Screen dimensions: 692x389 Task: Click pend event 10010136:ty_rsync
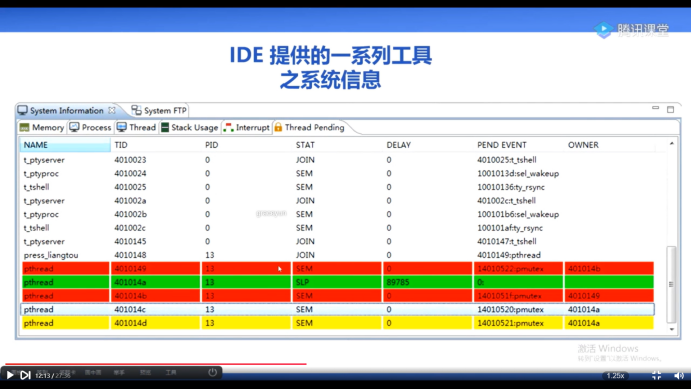(511, 187)
